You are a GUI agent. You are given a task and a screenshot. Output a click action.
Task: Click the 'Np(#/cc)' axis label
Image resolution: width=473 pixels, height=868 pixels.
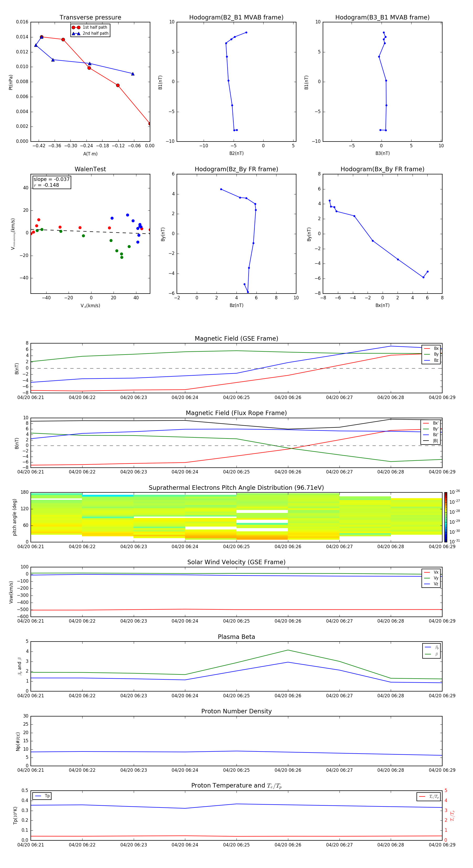pyautogui.click(x=18, y=741)
